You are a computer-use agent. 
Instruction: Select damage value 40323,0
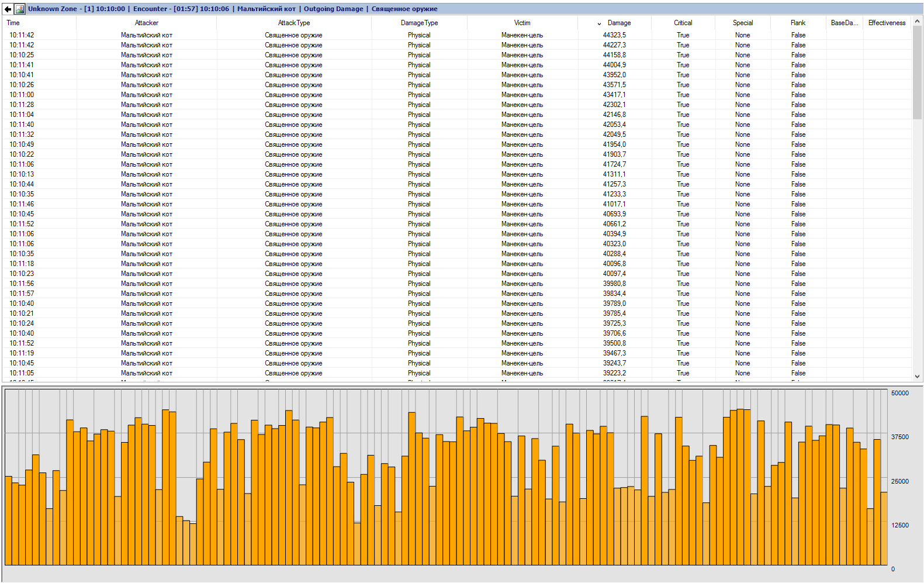pos(614,244)
